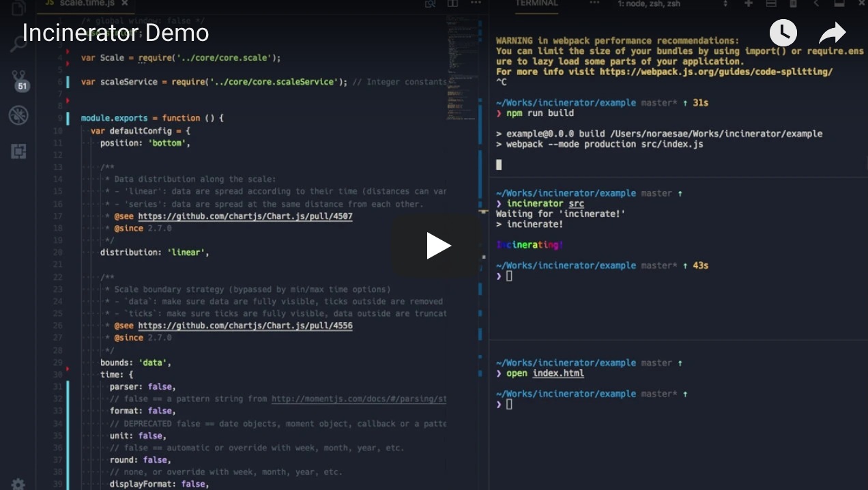The width and height of the screenshot is (868, 490).
Task: Open the Incinerator Demo video title link
Action: point(116,33)
